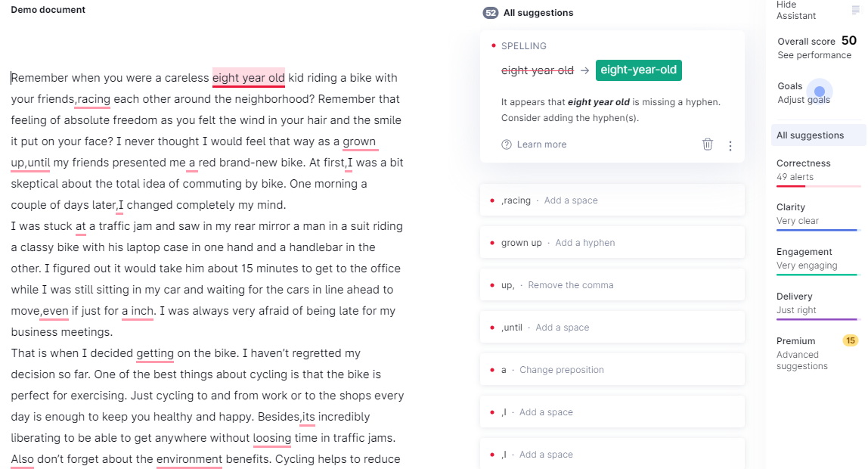
Task: Click Adjust goals under Goals
Action: click(803, 100)
